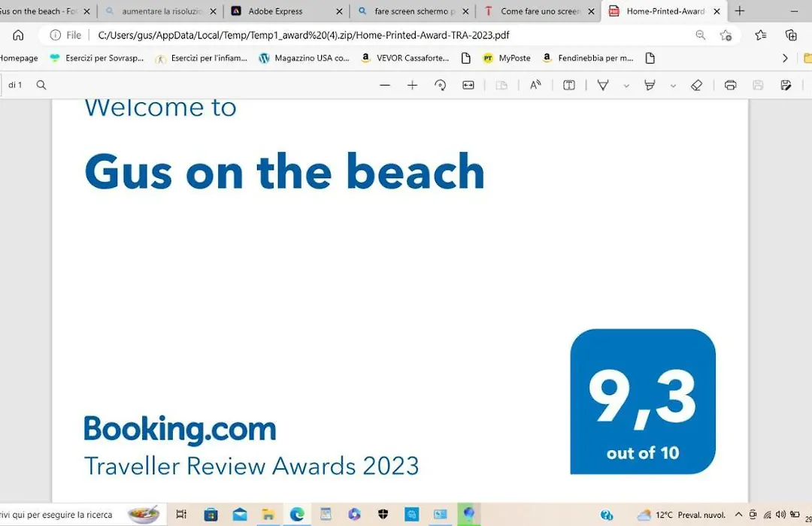View site info next to File label
This screenshot has width=812, height=526.
tap(55, 35)
